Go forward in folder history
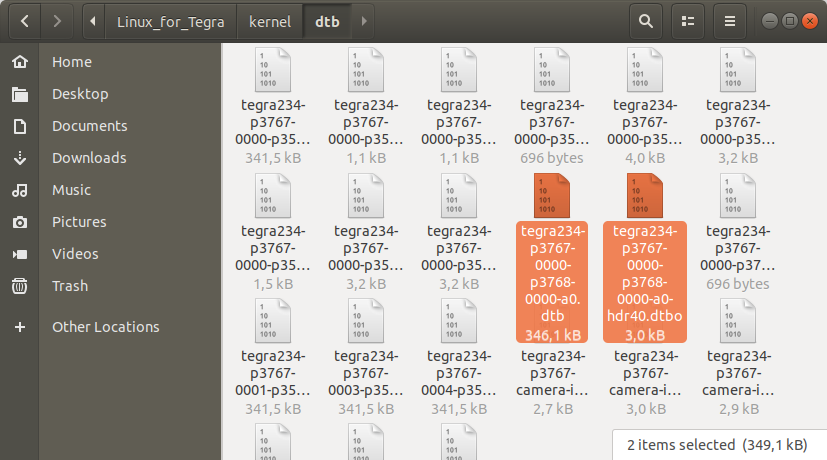Viewport: 827px width, 460px height. click(x=57, y=21)
